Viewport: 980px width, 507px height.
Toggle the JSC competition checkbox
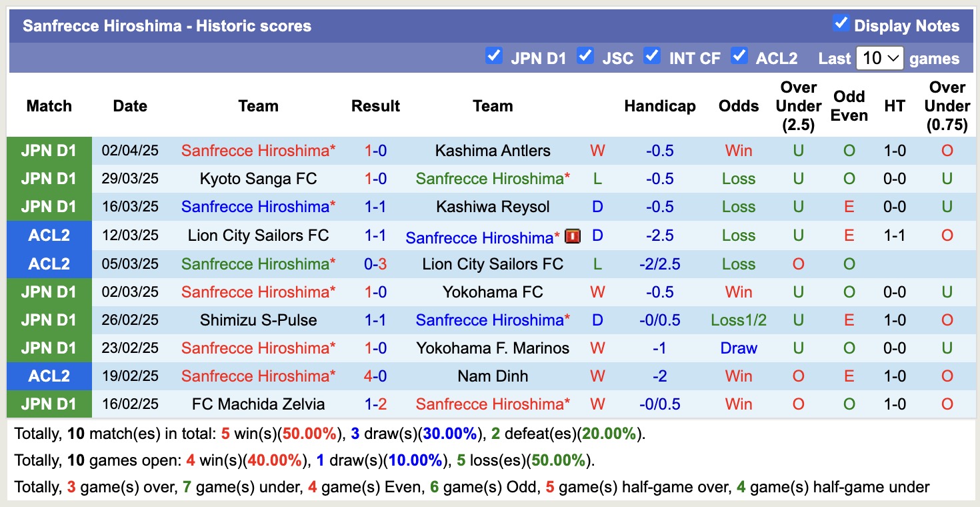(x=585, y=57)
